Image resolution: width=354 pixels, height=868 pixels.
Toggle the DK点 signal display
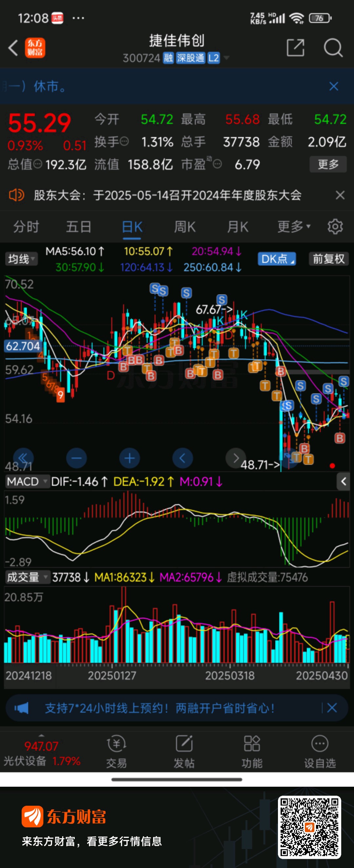[277, 259]
